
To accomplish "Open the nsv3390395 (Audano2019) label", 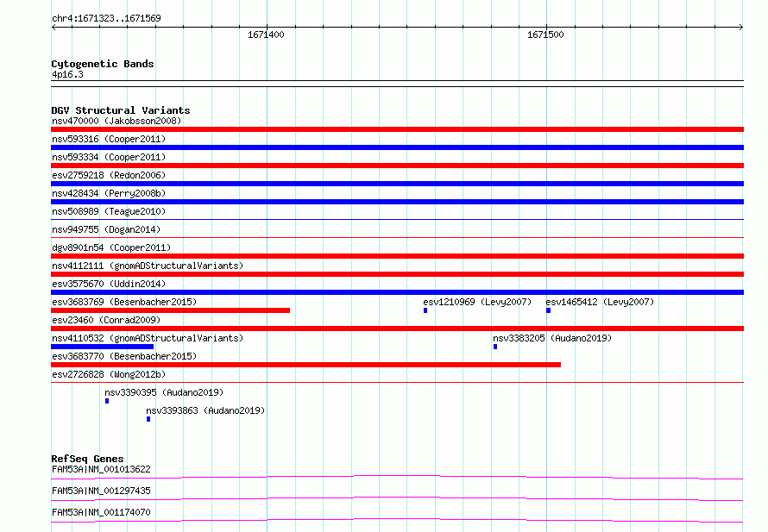I will (x=164, y=392).
